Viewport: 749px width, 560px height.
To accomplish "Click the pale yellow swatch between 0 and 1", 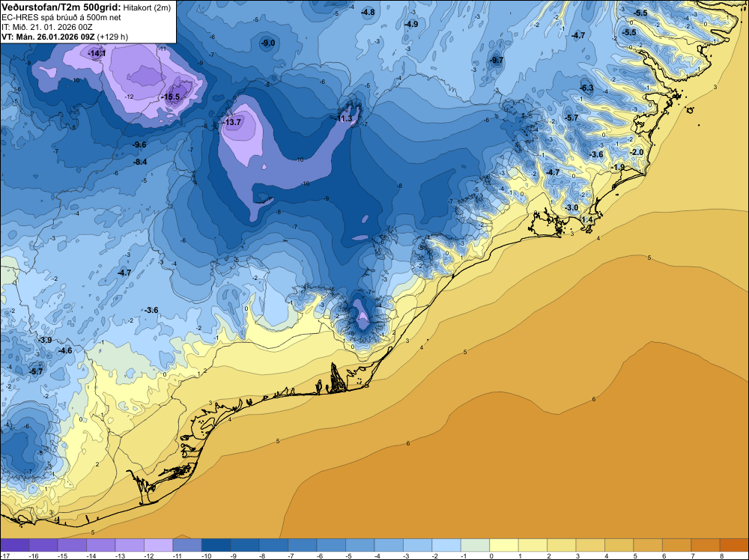I will click(503, 545).
